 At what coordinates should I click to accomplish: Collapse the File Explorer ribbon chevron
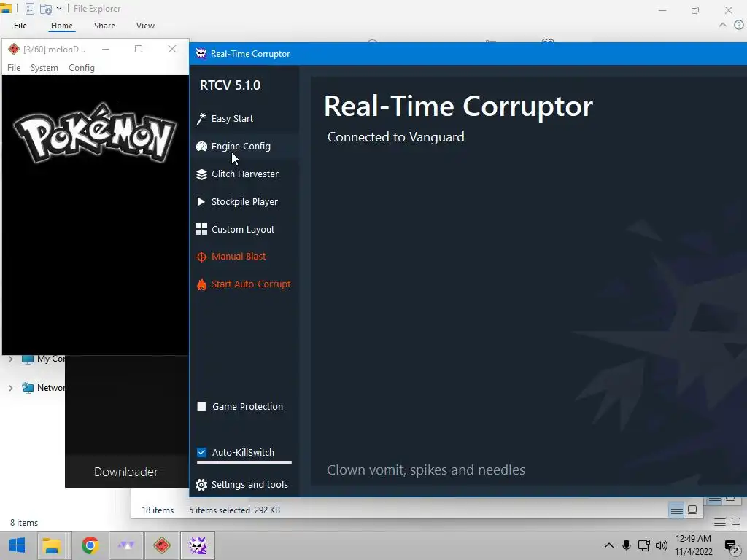tap(723, 26)
